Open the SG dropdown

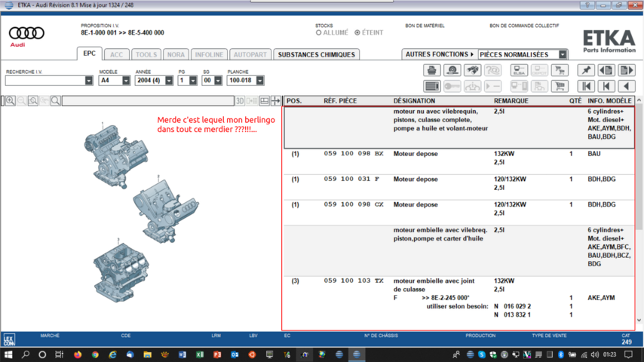218,81
